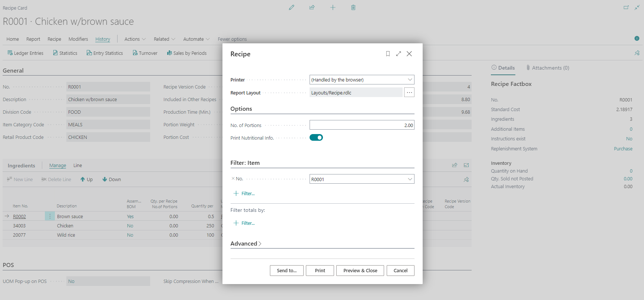Click the share icon in page header
Viewport: 644px width, 300px height.
point(312,7)
